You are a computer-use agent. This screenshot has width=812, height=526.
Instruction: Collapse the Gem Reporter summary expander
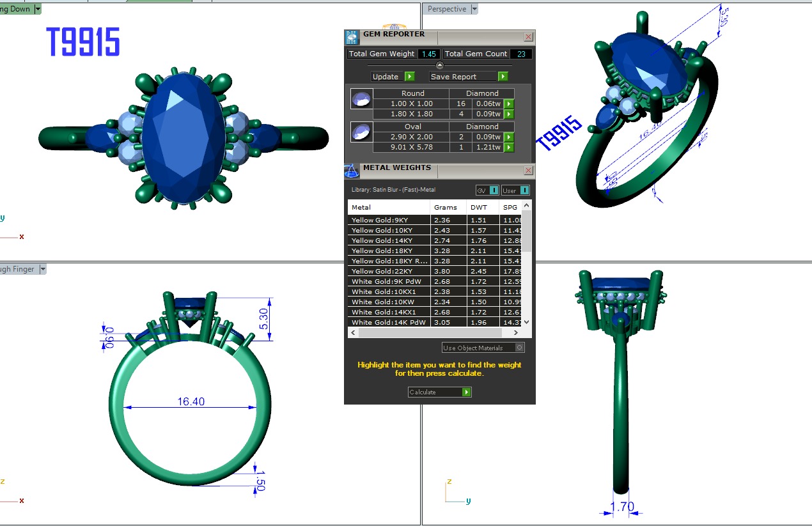coord(440,65)
